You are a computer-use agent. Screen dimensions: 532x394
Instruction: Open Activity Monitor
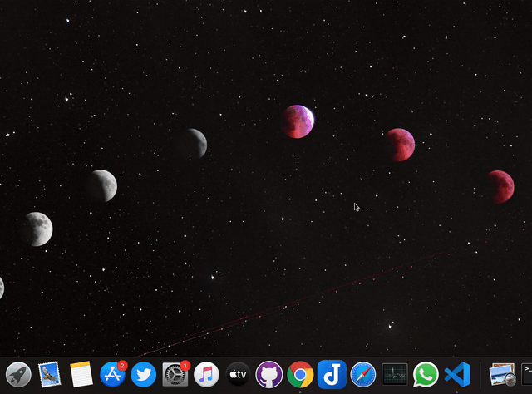395,374
